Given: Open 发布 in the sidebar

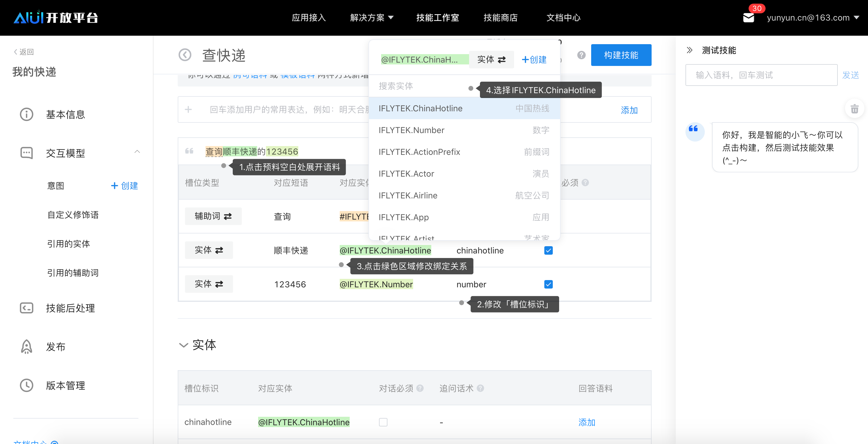Looking at the screenshot, I should coord(56,347).
